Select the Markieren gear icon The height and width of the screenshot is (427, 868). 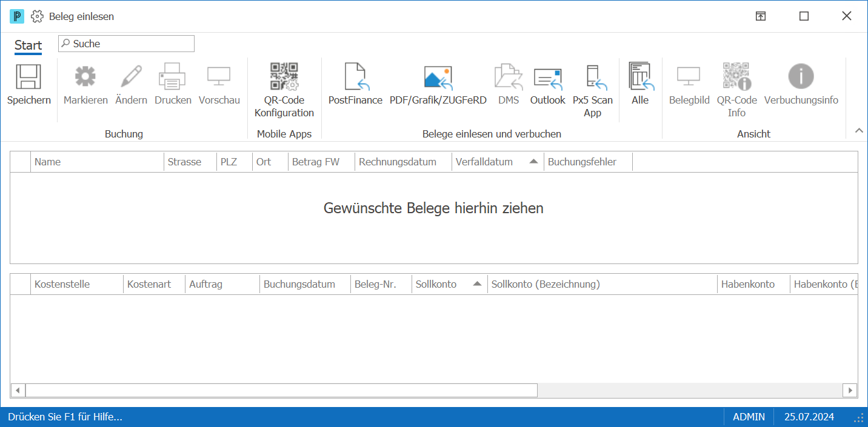[x=85, y=77]
